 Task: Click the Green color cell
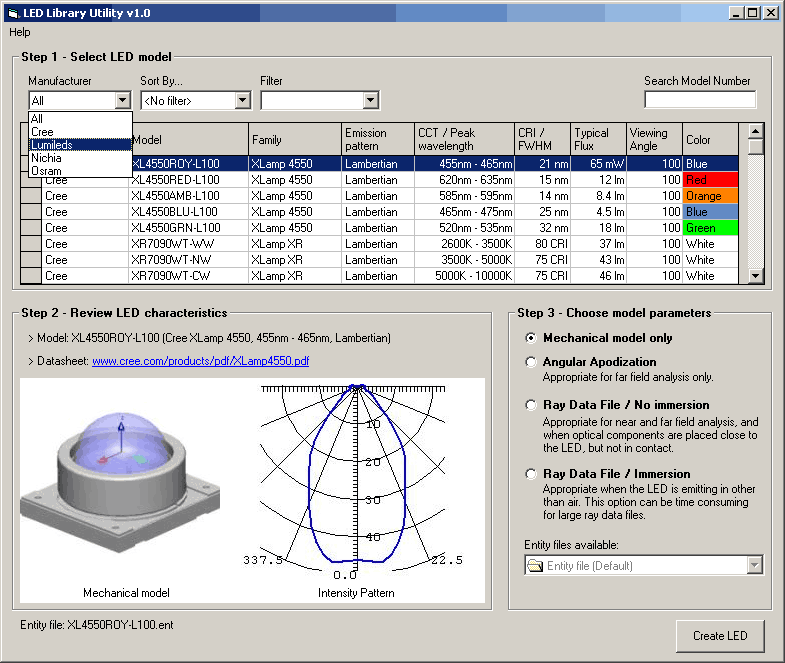[x=710, y=228]
